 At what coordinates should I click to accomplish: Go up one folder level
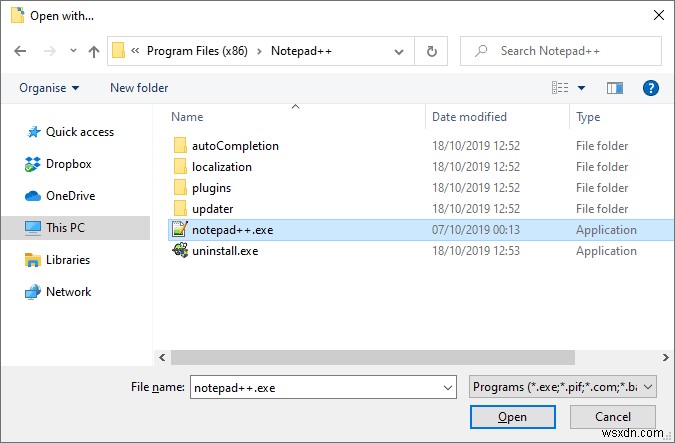click(x=94, y=52)
